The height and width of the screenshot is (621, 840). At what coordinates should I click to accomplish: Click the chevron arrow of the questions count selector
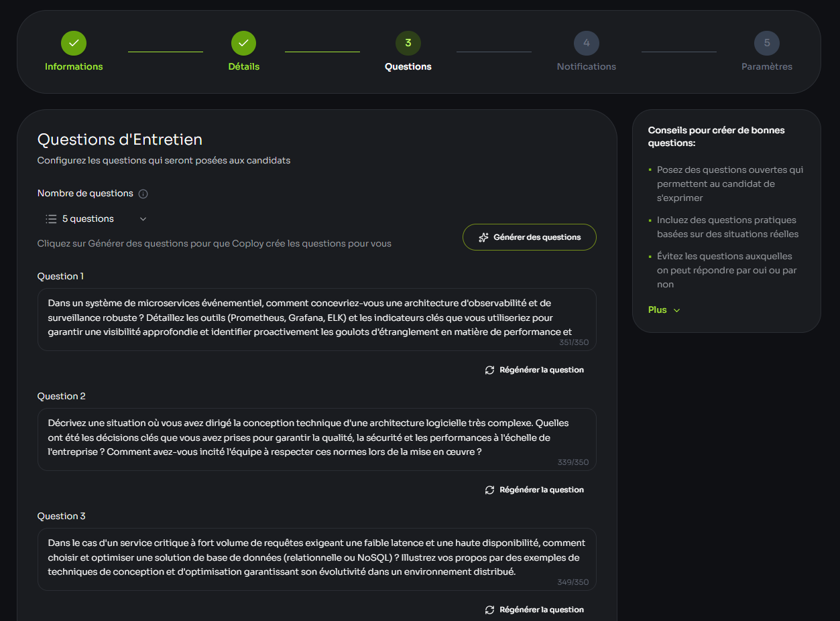(143, 219)
